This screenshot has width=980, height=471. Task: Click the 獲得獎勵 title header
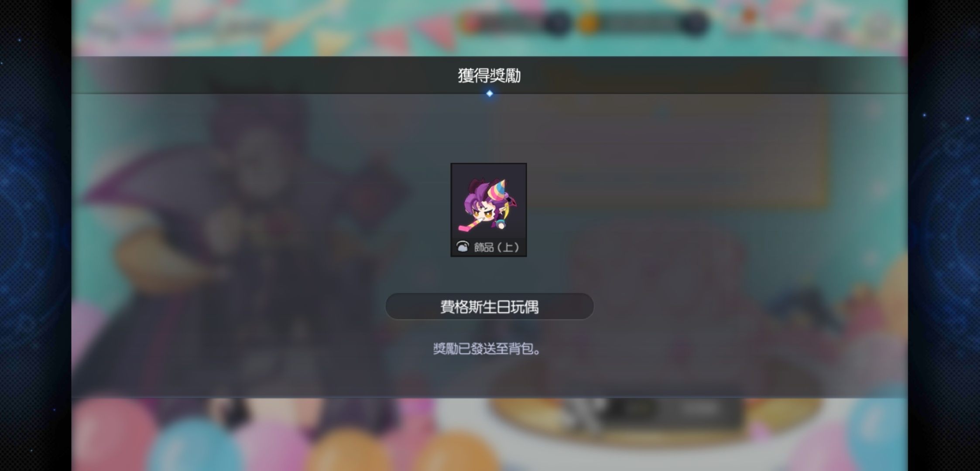pos(489,75)
